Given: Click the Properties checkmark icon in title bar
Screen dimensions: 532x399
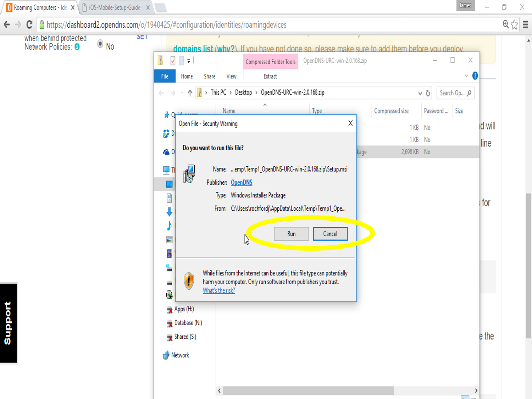Looking at the screenshot, I should (173, 61).
